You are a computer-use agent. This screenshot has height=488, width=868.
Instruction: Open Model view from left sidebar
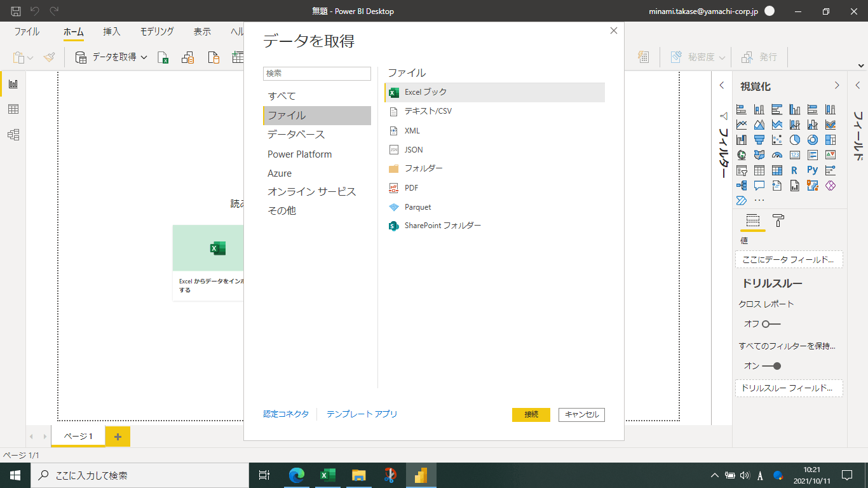[13, 135]
